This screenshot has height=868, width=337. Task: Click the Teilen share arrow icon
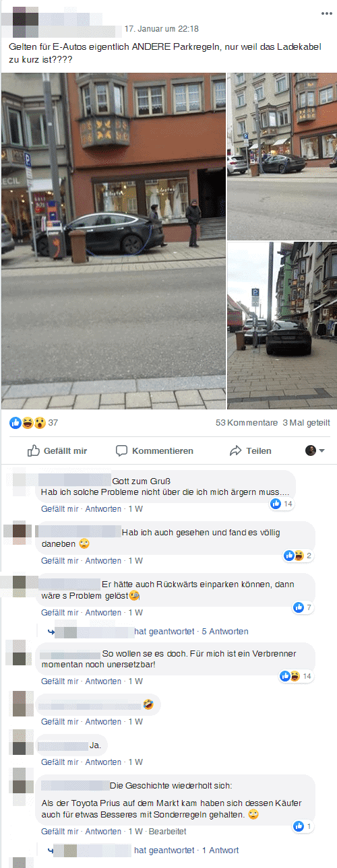(x=236, y=450)
